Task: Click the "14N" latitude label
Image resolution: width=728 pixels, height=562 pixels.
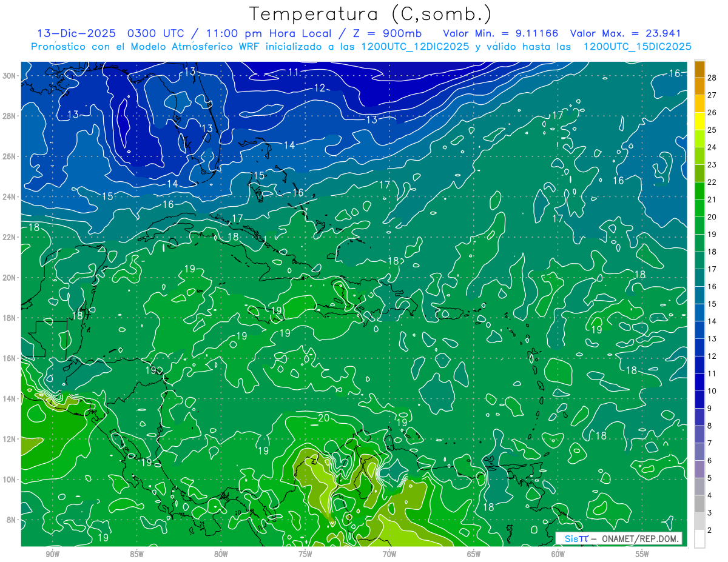Action: pos(10,399)
